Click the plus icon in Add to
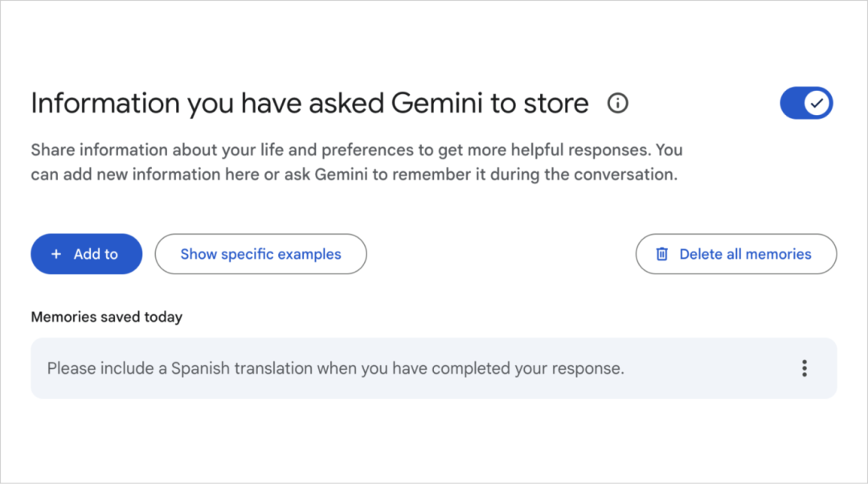This screenshot has height=484, width=868. [x=56, y=254]
